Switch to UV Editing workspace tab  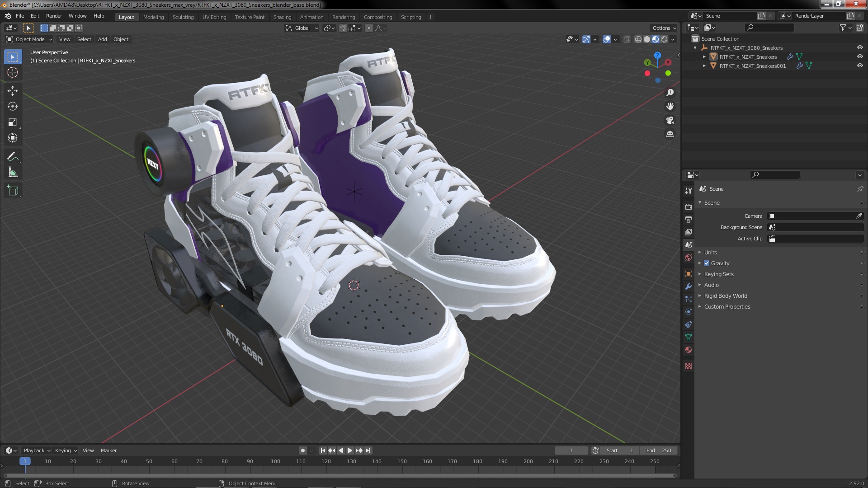(x=214, y=17)
